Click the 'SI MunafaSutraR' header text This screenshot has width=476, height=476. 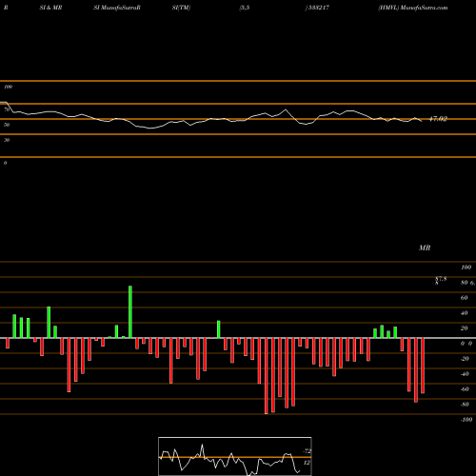coord(117,8)
